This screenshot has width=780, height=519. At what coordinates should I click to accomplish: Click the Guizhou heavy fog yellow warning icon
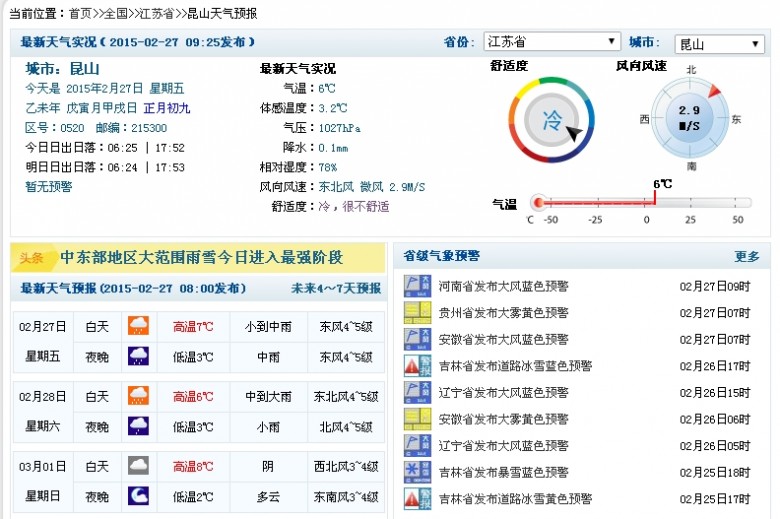(x=416, y=312)
